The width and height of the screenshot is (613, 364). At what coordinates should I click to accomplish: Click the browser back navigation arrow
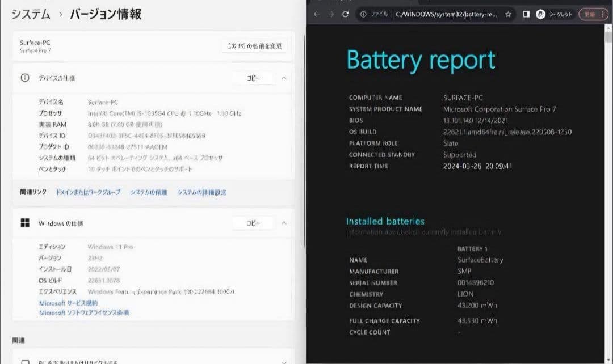point(317,14)
